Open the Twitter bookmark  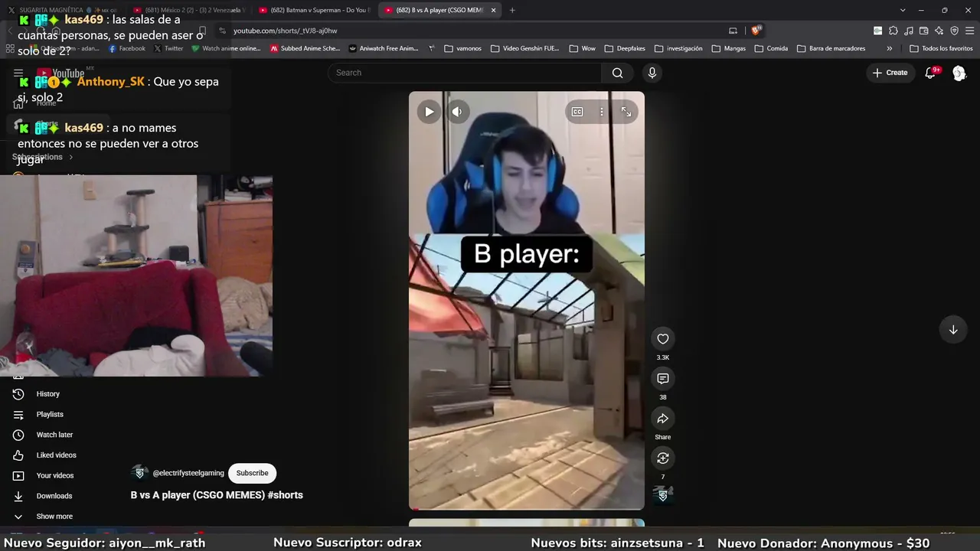(x=168, y=48)
